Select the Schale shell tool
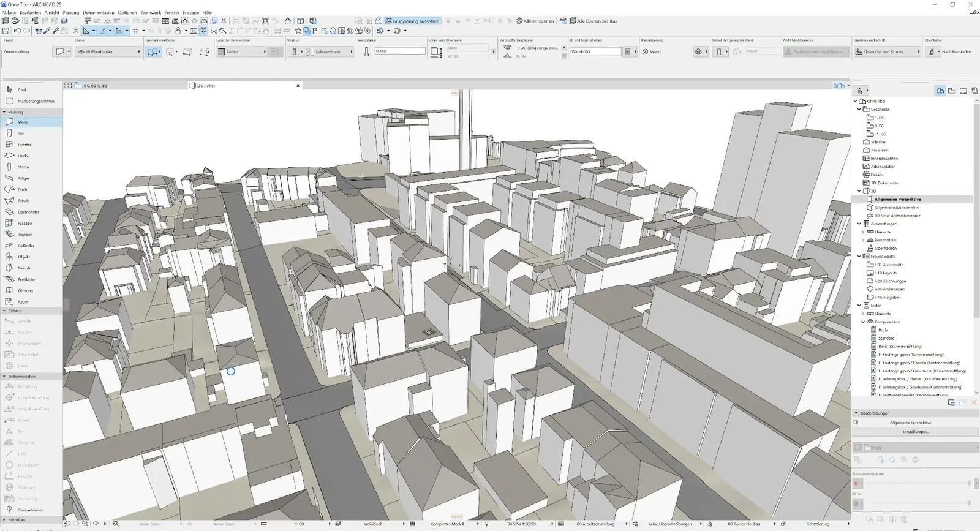This screenshot has width=980, height=531. click(x=31, y=200)
